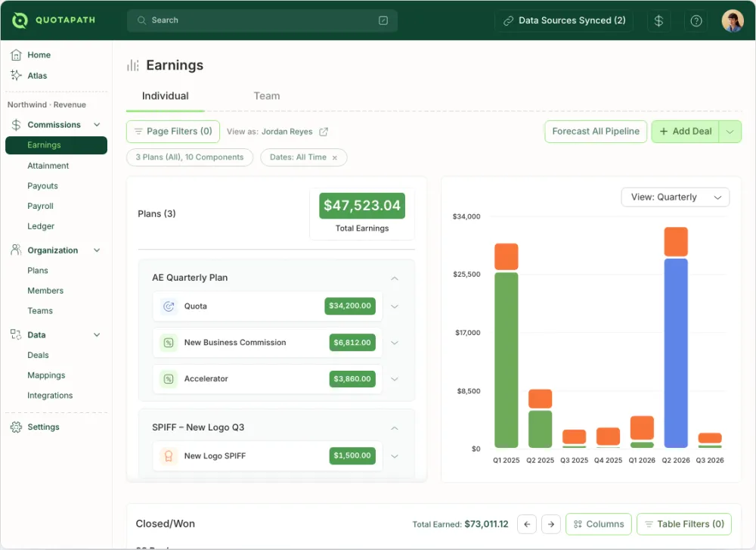The image size is (756, 550).
Task: Switch to the Team tab
Action: click(x=267, y=96)
